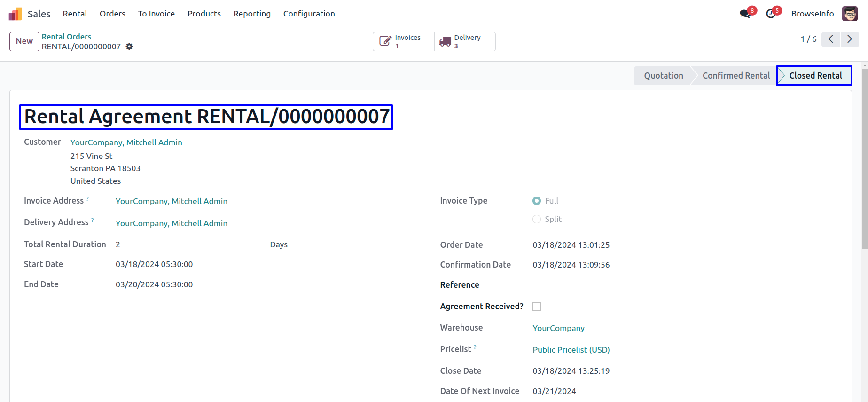This screenshot has width=868, height=402.
Task: Open the Products menu
Action: point(204,14)
